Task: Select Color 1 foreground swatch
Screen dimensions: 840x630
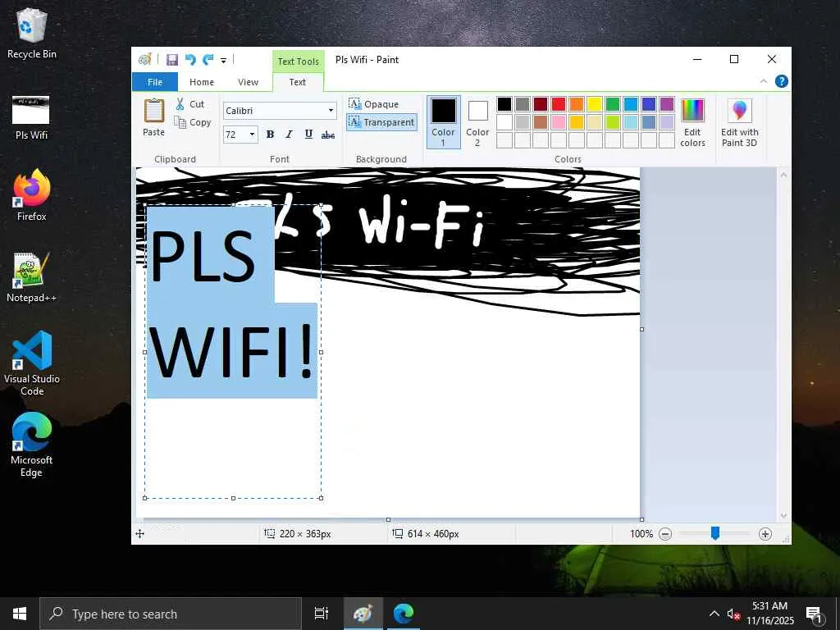Action: [x=444, y=122]
